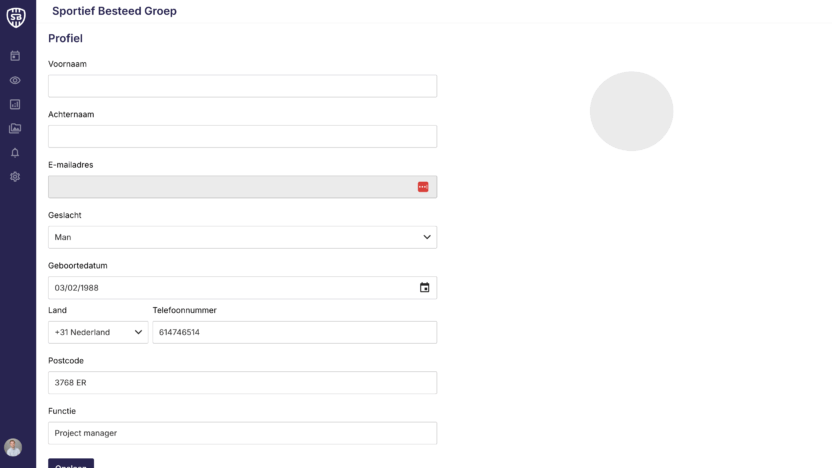Open the calendar page from sidebar
Viewport: 832px width, 468px height.
(15, 56)
